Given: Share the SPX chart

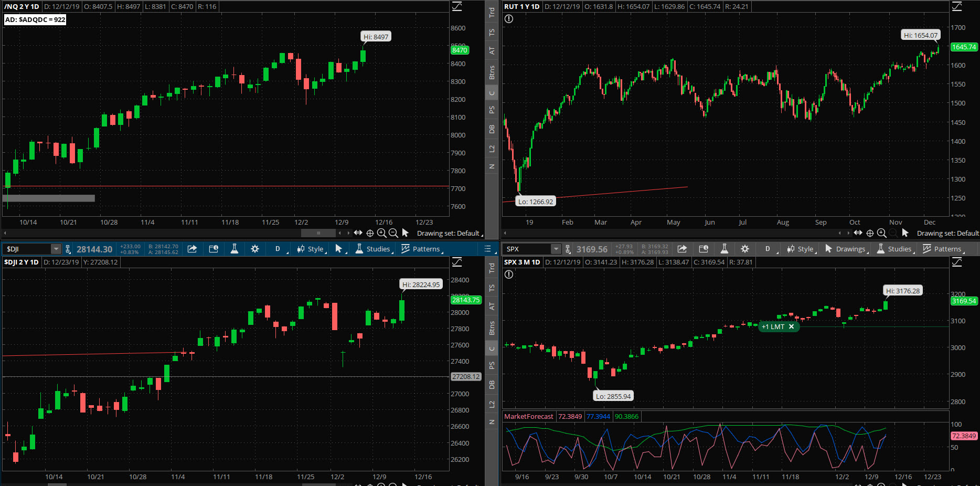Looking at the screenshot, I should tap(682, 249).
